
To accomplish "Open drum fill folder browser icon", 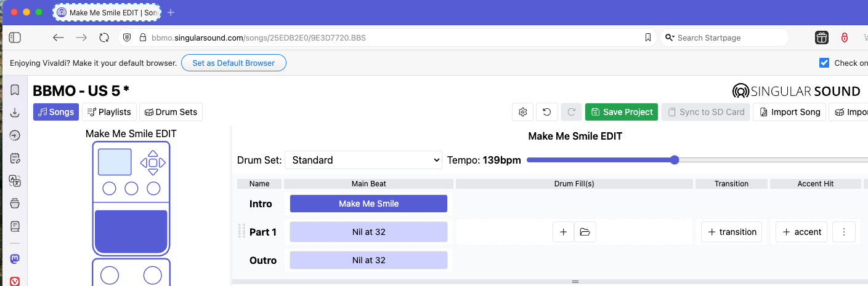I will (585, 232).
